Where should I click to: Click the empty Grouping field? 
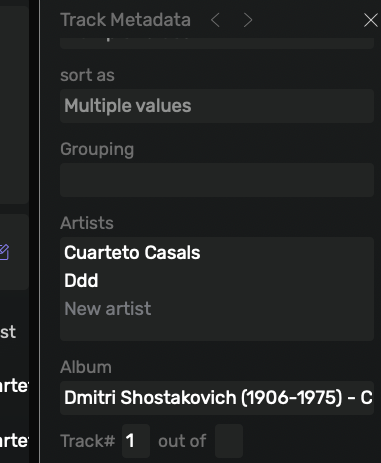click(x=217, y=180)
